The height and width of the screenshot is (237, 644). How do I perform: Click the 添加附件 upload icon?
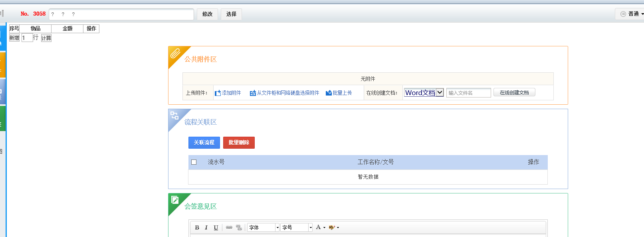218,93
